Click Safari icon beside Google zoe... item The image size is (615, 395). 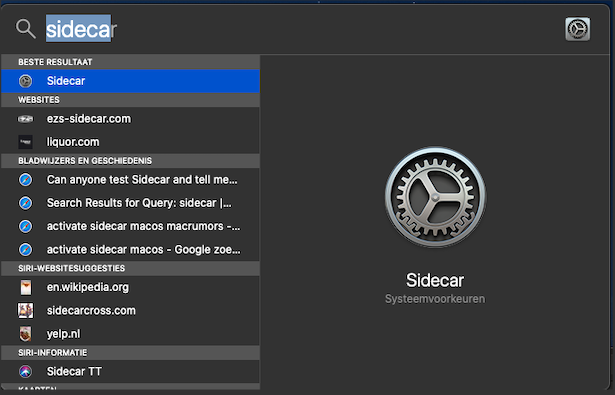click(25, 249)
